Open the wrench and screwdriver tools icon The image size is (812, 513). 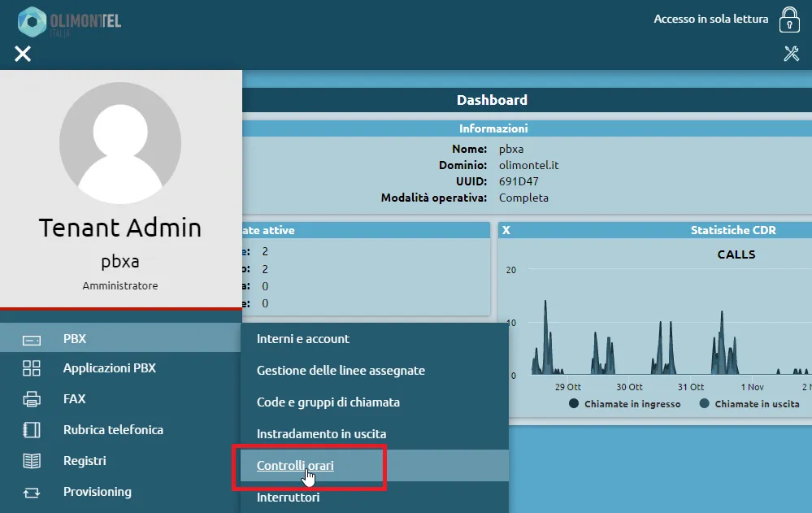pyautogui.click(x=791, y=54)
